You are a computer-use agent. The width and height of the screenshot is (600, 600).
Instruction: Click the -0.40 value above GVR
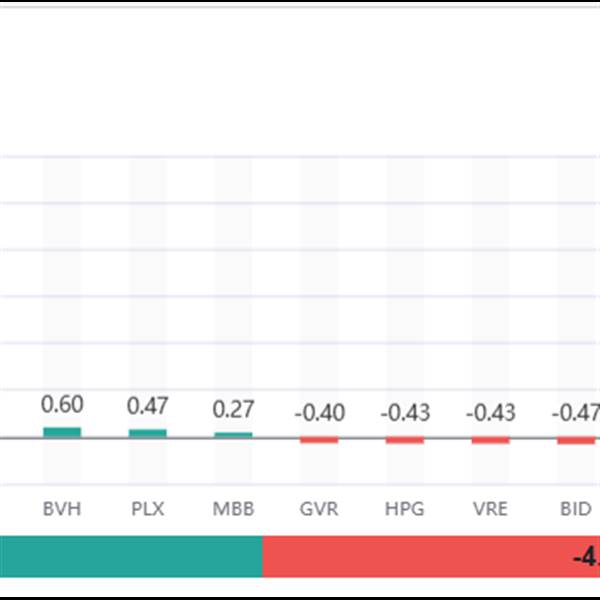pos(319,412)
